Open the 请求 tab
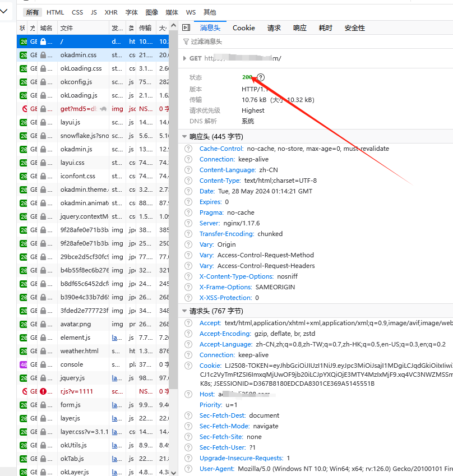Viewport: 453px width, 476px height. coord(274,28)
